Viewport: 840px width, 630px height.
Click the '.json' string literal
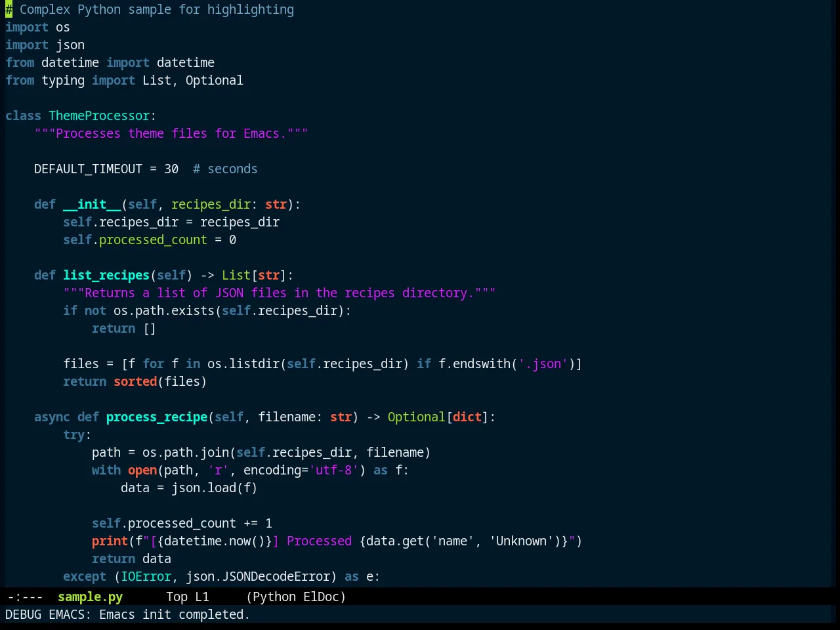[543, 364]
